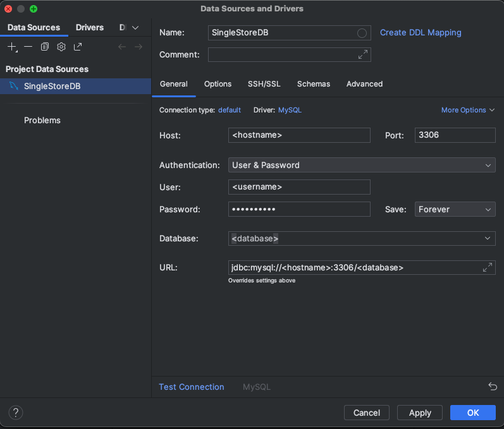
Task: Switch to the Drivers tab
Action: pyautogui.click(x=90, y=28)
